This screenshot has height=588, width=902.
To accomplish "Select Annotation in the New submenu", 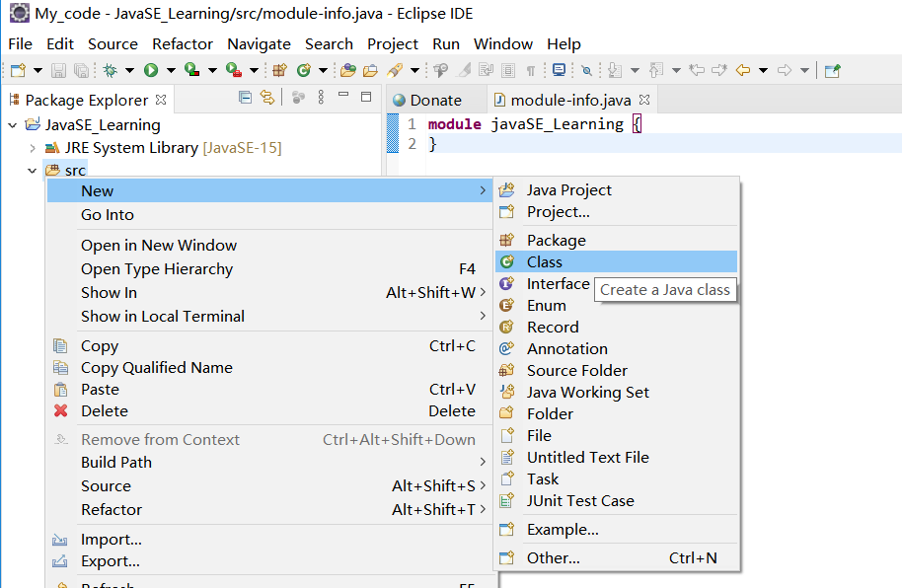I will pyautogui.click(x=616, y=348).
